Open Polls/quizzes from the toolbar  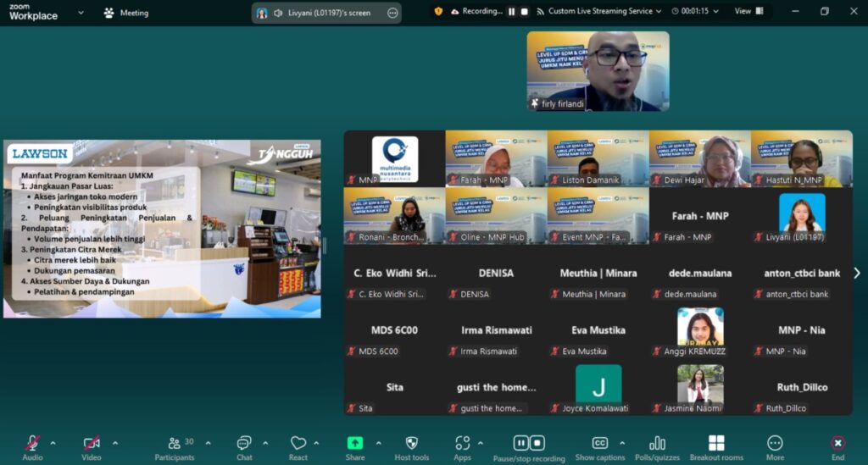pos(657,444)
